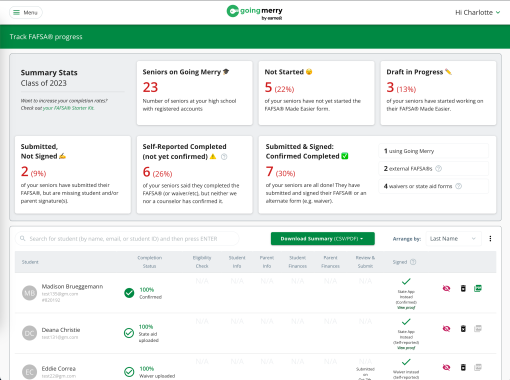Click help icon beside Self-Reported Completed
This screenshot has width=510, height=380.
tap(224, 157)
